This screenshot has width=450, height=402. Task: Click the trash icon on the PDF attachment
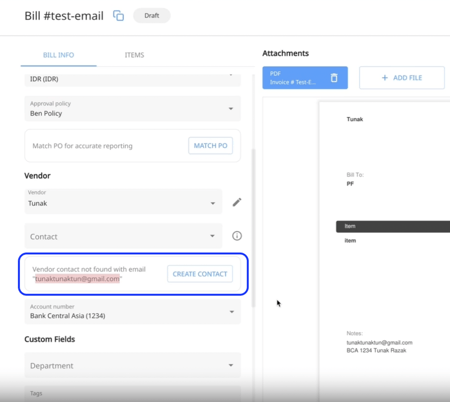pyautogui.click(x=334, y=78)
